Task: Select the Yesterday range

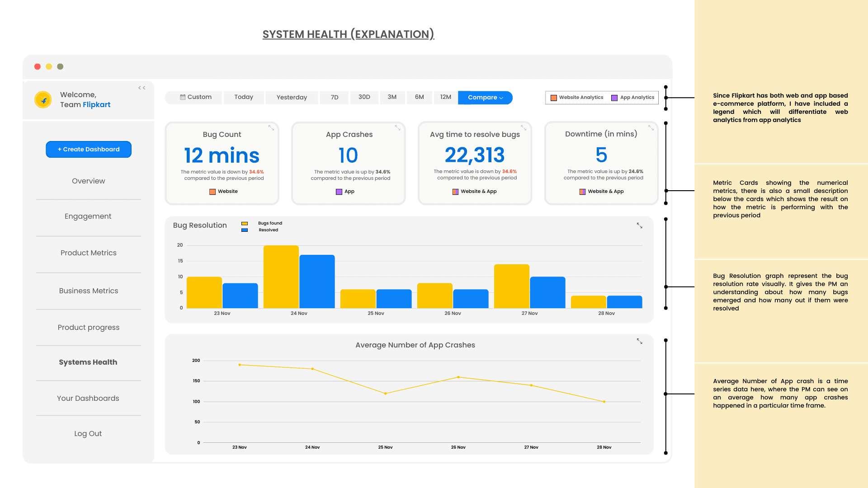Action: click(x=292, y=98)
